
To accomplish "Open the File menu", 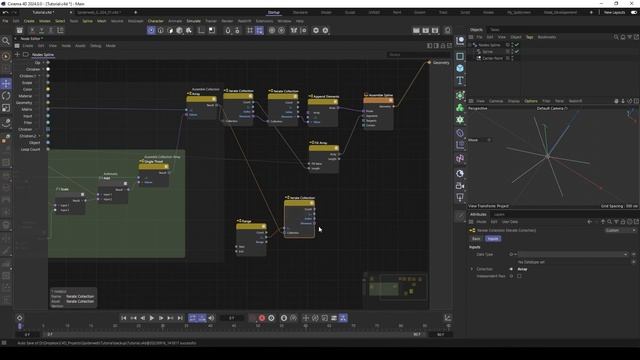I will click(5, 21).
